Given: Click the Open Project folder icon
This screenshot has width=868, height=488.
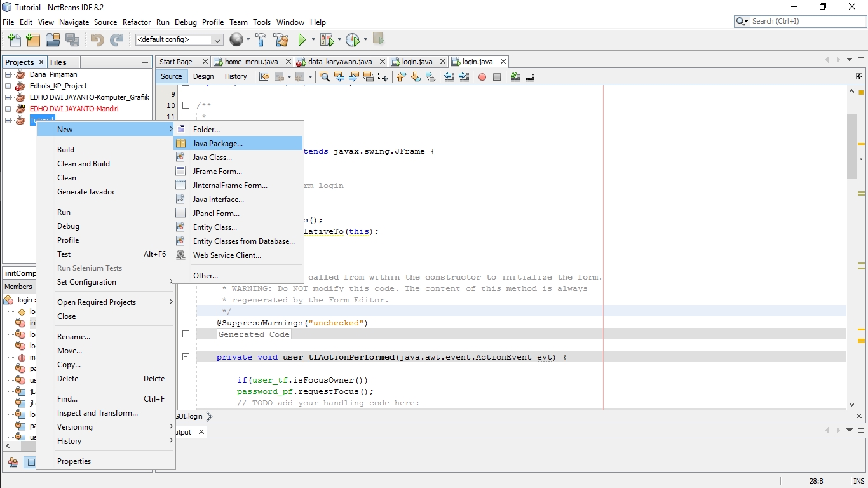Looking at the screenshot, I should (x=53, y=40).
